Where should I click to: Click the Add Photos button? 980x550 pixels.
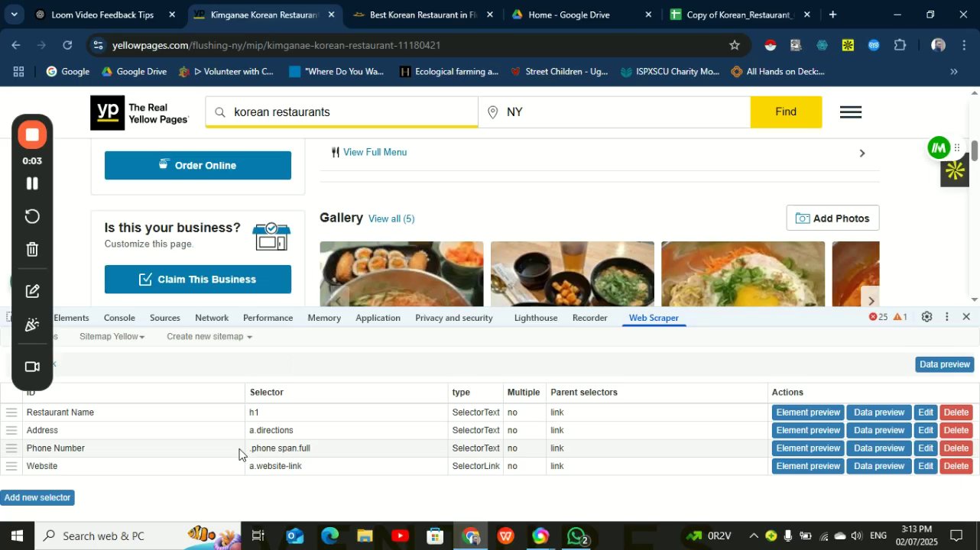pos(832,218)
